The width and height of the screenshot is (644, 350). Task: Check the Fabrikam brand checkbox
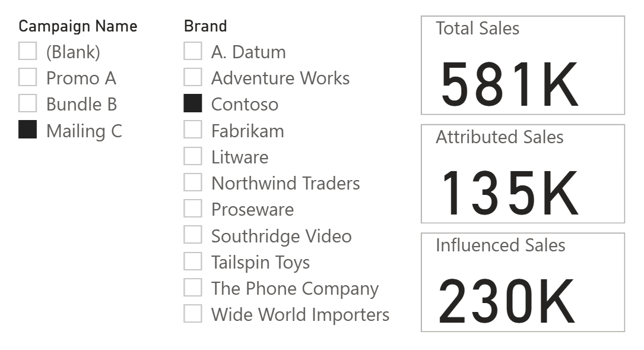tap(193, 130)
